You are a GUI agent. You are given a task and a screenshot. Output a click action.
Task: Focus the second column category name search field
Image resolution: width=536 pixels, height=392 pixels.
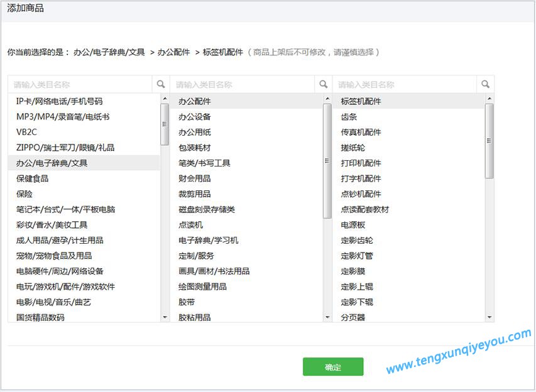[x=243, y=84]
